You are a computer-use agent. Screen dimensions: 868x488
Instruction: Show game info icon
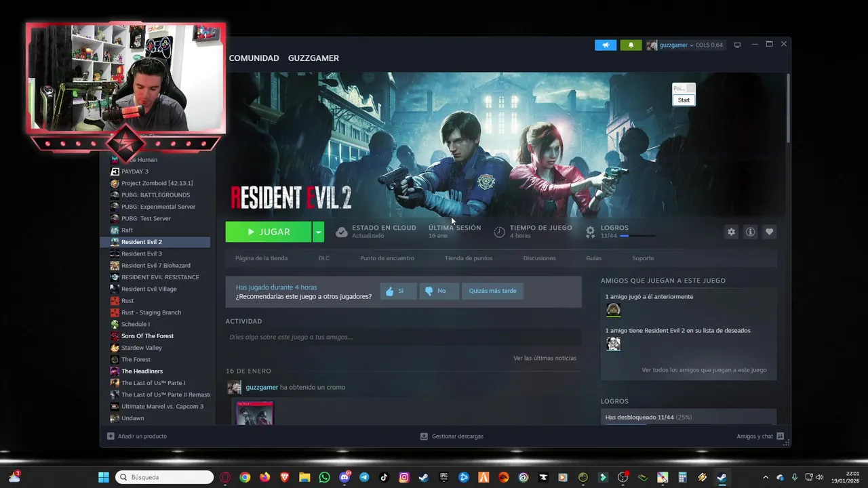pos(750,232)
